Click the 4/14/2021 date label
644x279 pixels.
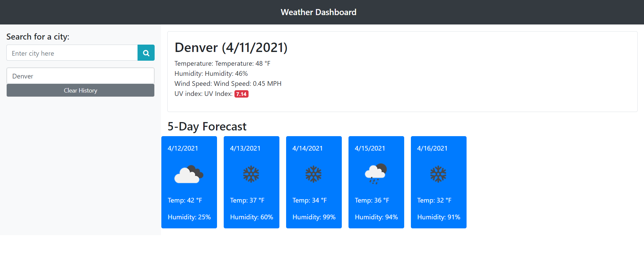pyautogui.click(x=308, y=148)
